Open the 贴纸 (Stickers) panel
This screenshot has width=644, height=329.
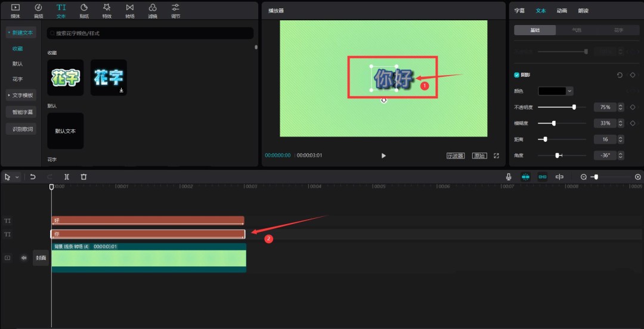pyautogui.click(x=83, y=10)
